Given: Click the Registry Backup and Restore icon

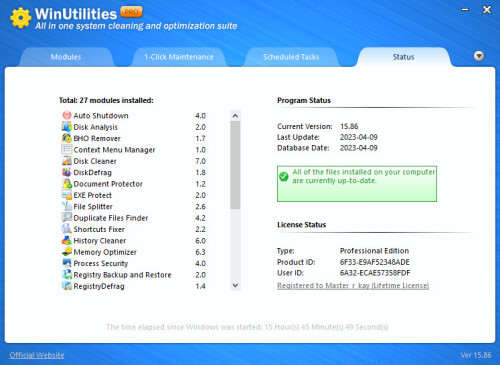Looking at the screenshot, I should tap(67, 274).
